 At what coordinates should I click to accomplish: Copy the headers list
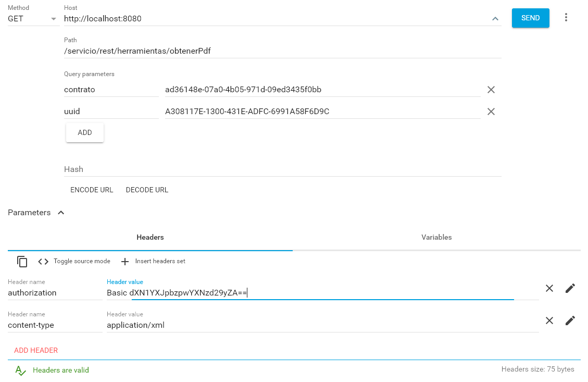pos(21,261)
